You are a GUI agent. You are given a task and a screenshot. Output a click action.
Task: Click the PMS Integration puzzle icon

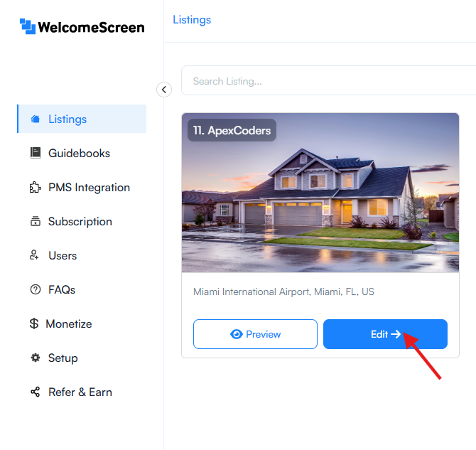click(36, 187)
